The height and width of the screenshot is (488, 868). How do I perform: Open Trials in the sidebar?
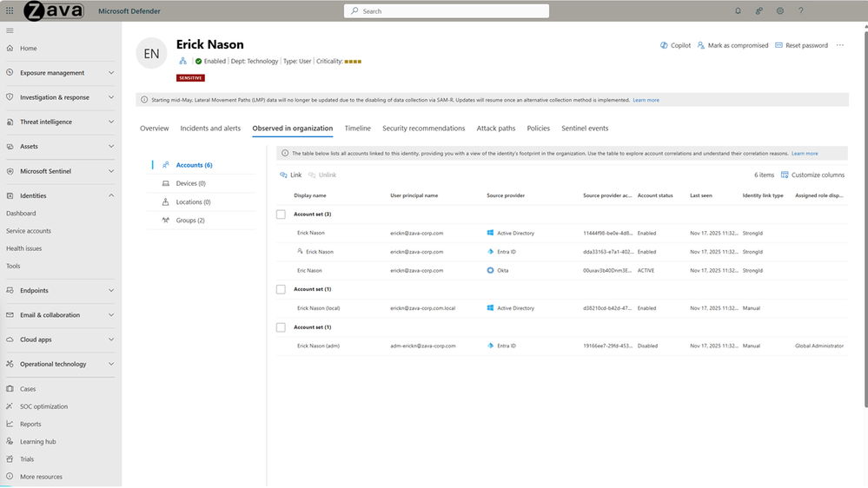[x=27, y=459]
